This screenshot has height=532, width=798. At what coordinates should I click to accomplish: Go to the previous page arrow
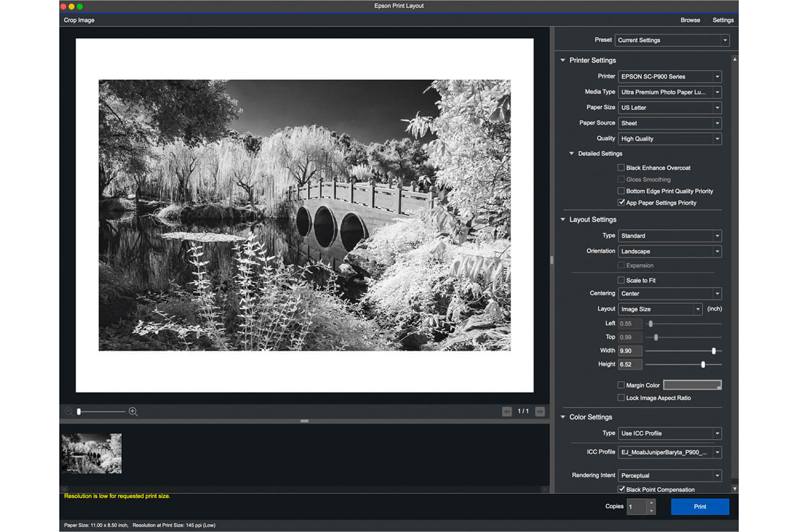[507, 411]
